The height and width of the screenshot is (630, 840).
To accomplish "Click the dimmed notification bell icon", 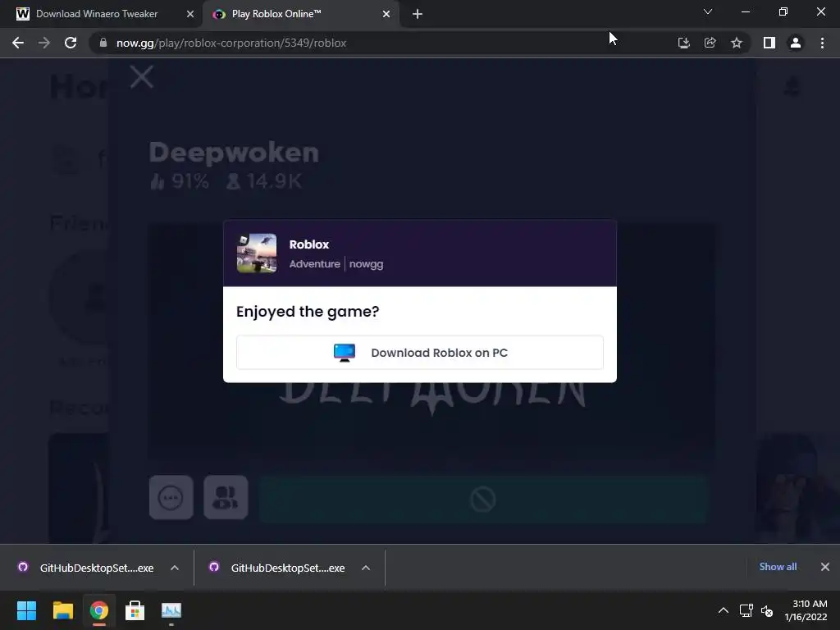I will tap(792, 87).
